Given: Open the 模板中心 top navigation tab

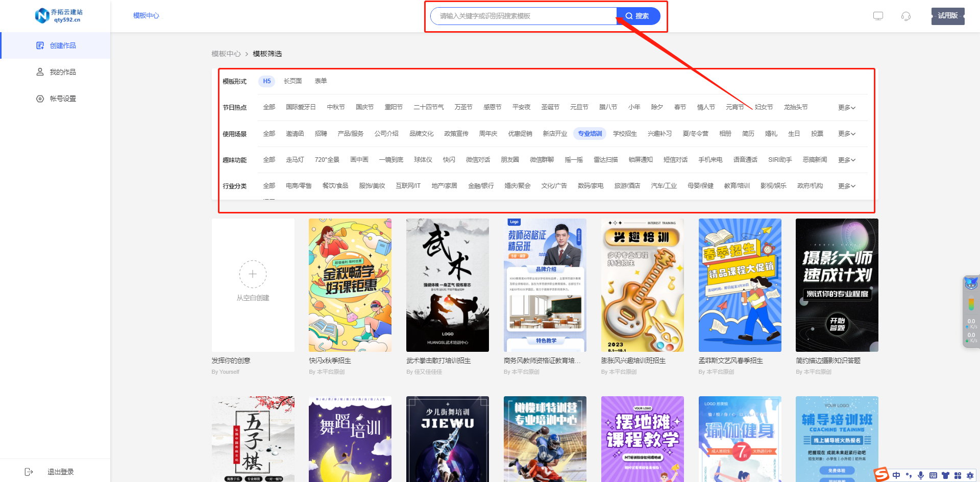Looking at the screenshot, I should [x=146, y=16].
